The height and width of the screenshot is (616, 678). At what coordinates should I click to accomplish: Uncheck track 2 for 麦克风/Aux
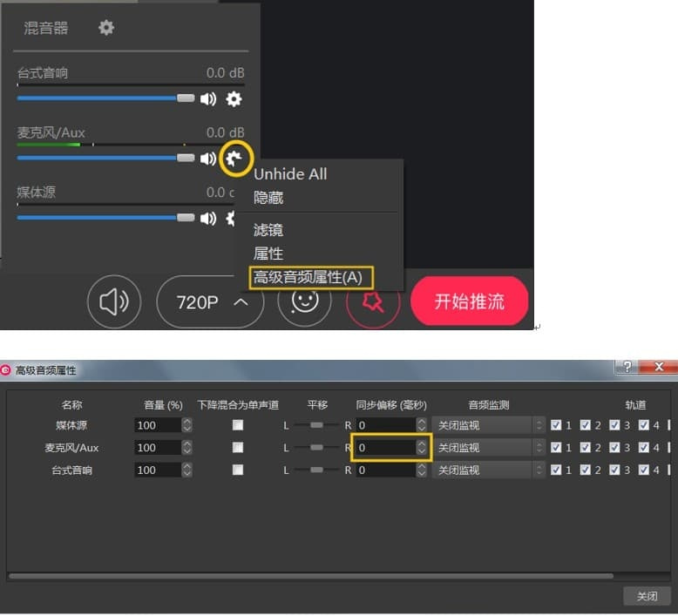tap(586, 448)
